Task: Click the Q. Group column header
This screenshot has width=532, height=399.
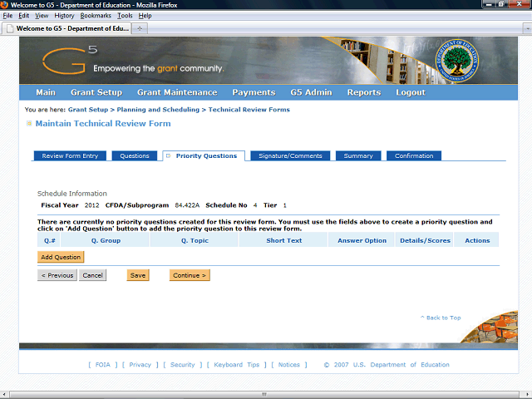Action: click(x=106, y=240)
